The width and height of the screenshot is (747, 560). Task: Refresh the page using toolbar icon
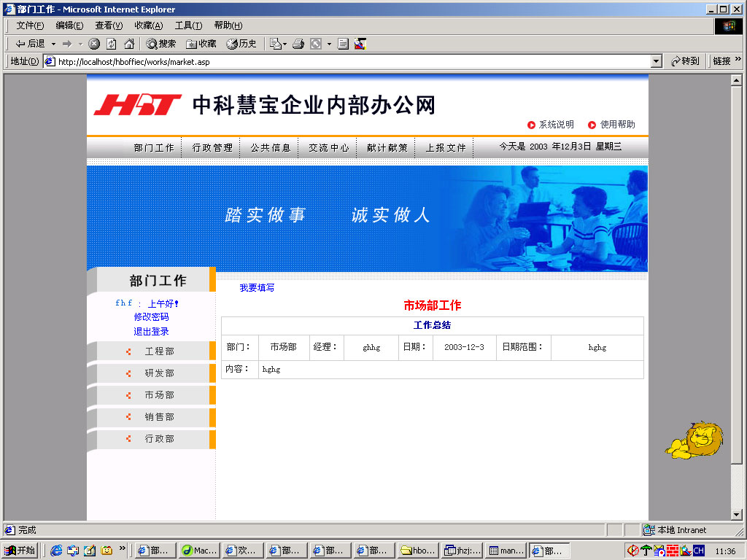click(x=112, y=44)
